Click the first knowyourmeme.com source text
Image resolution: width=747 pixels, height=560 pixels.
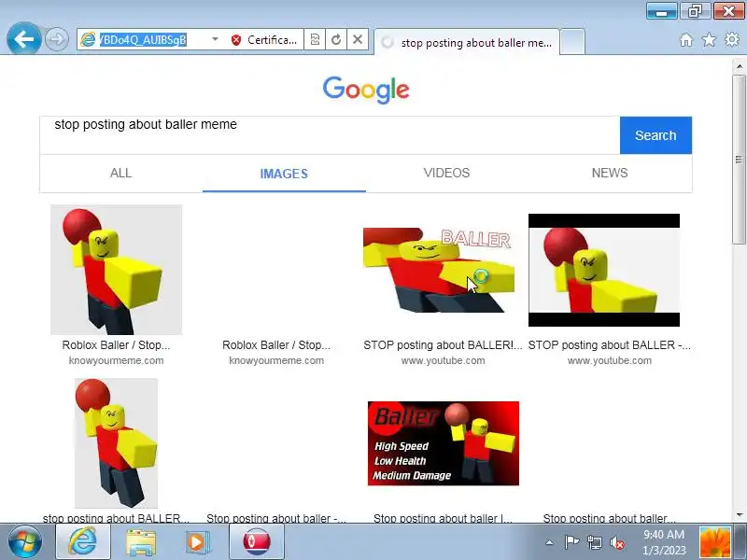[x=116, y=360]
